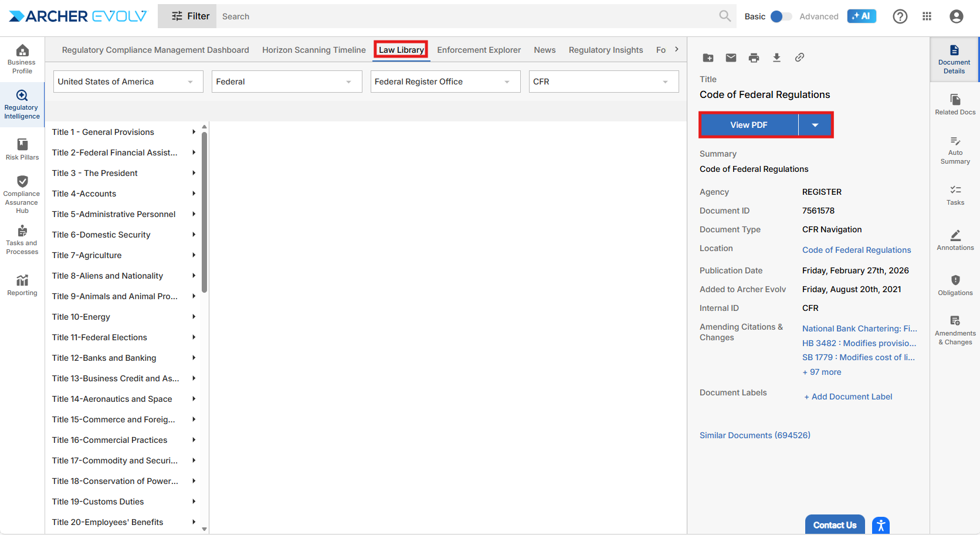
Task: Open the United States of America dropdown
Action: (x=128, y=82)
